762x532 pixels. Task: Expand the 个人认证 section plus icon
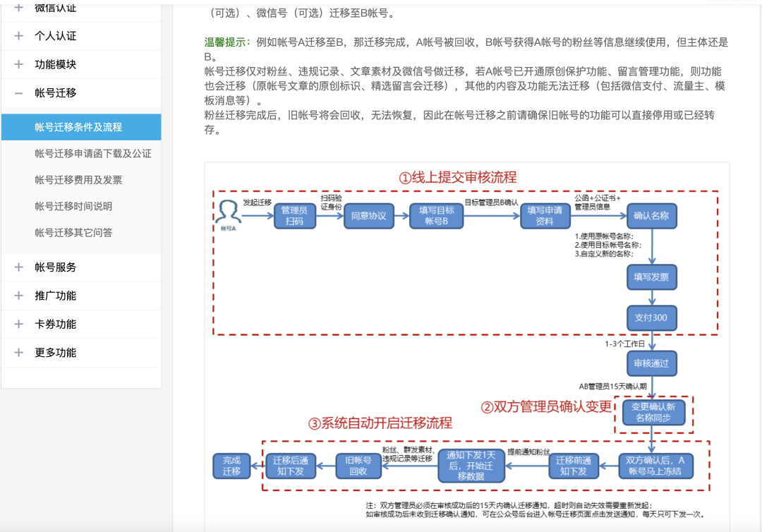[x=19, y=36]
